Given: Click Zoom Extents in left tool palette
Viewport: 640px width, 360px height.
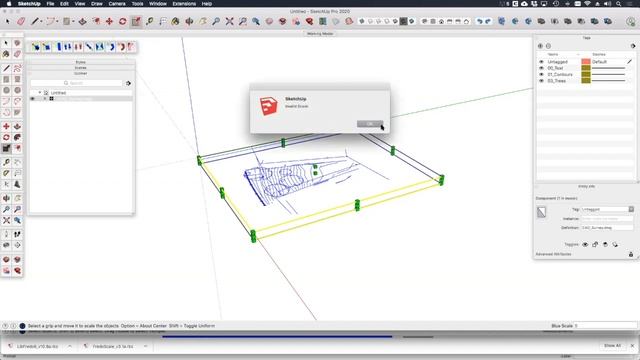Looking at the screenshot, I should (x=6, y=220).
